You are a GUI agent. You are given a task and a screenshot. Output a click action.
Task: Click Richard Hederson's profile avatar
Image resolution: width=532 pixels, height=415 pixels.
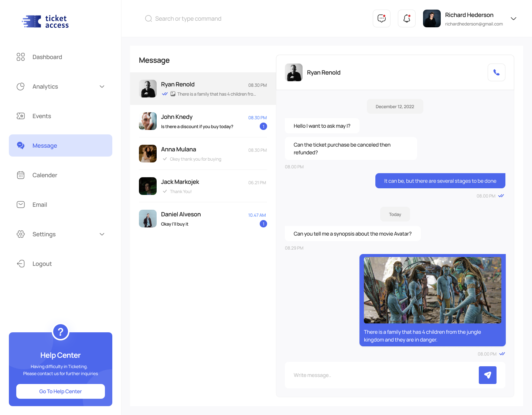432,18
